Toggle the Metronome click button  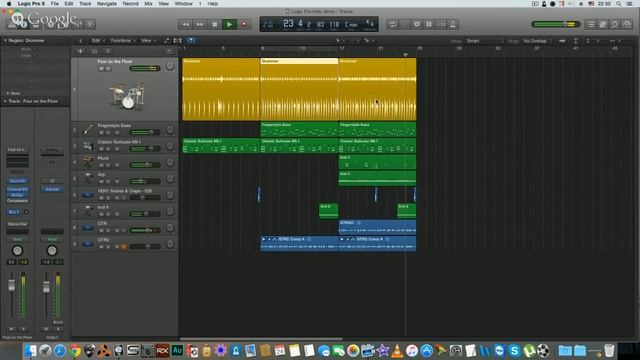[453, 24]
